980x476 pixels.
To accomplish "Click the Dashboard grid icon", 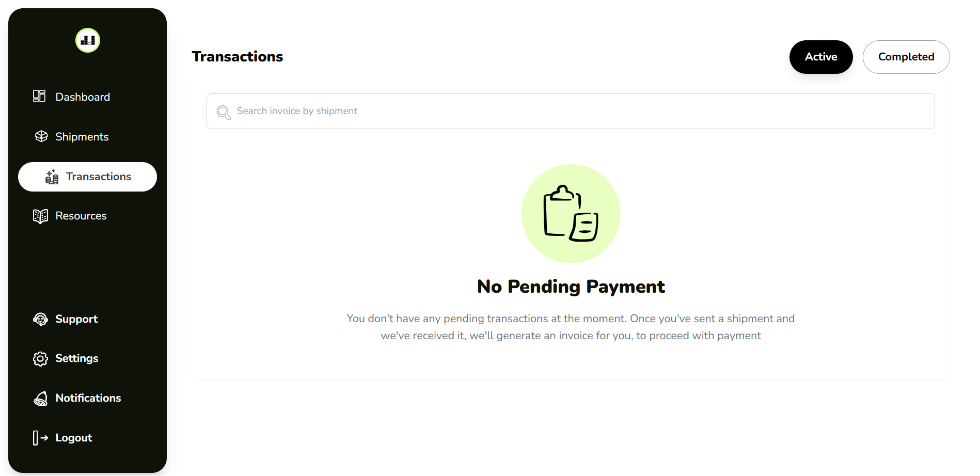I will point(39,96).
